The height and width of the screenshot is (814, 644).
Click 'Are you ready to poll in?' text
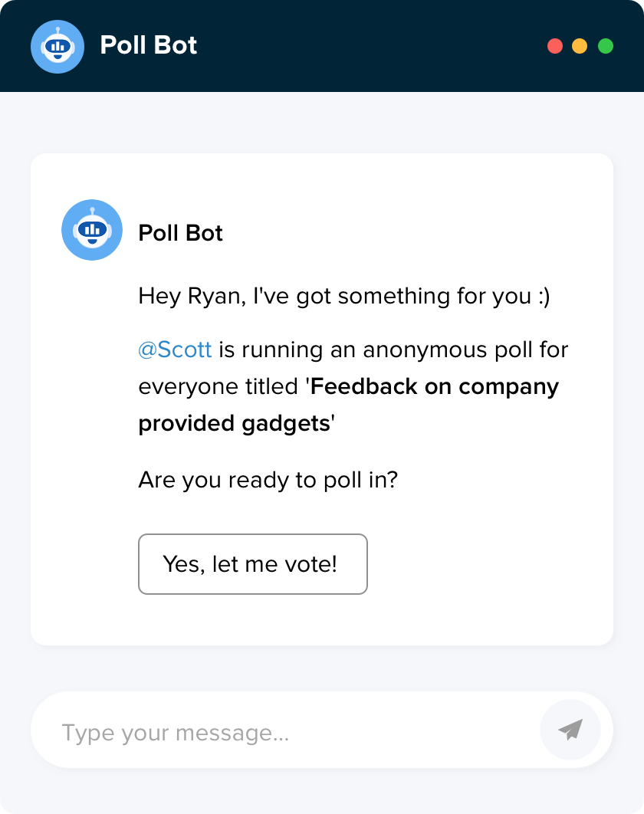point(268,481)
